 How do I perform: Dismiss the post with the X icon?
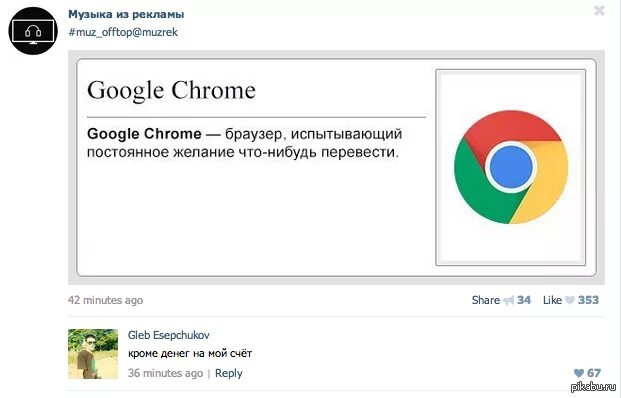point(599,11)
